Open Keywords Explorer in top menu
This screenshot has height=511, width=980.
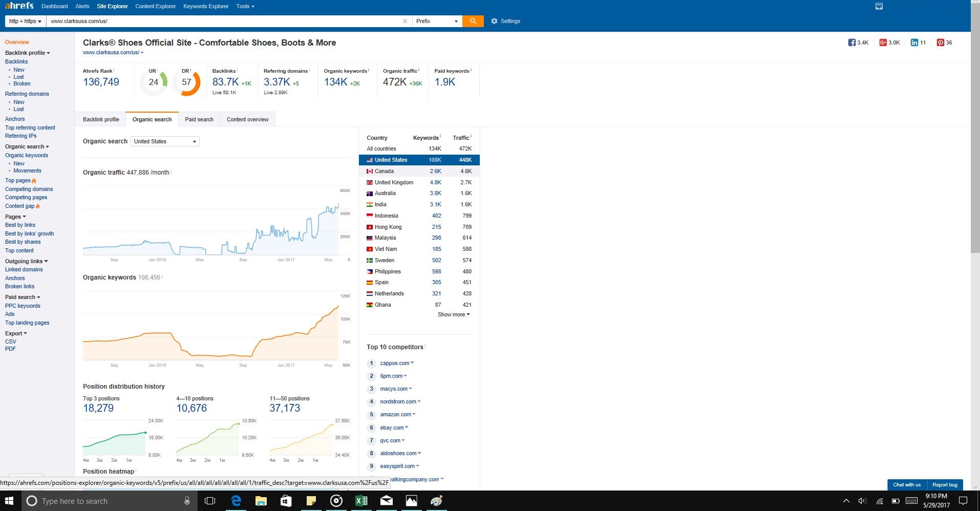tap(206, 6)
